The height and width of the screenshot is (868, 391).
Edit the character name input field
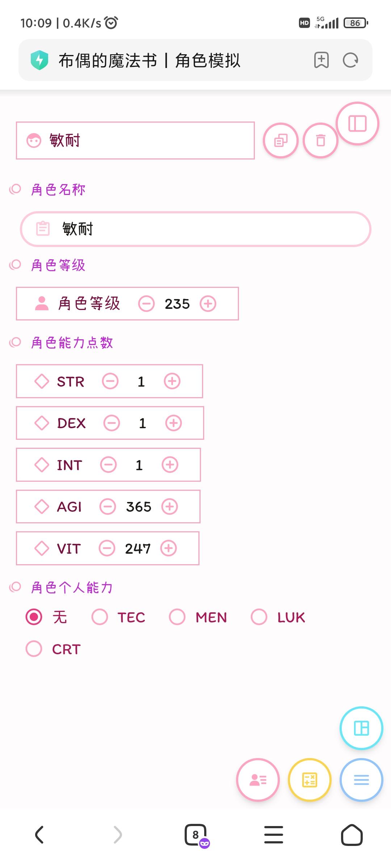195,229
